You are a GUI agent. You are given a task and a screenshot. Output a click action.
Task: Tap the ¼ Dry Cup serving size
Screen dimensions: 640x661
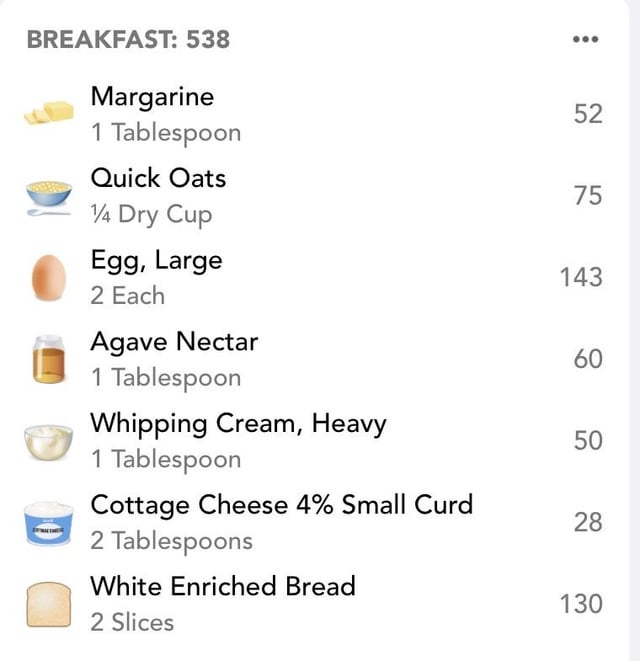coord(151,215)
